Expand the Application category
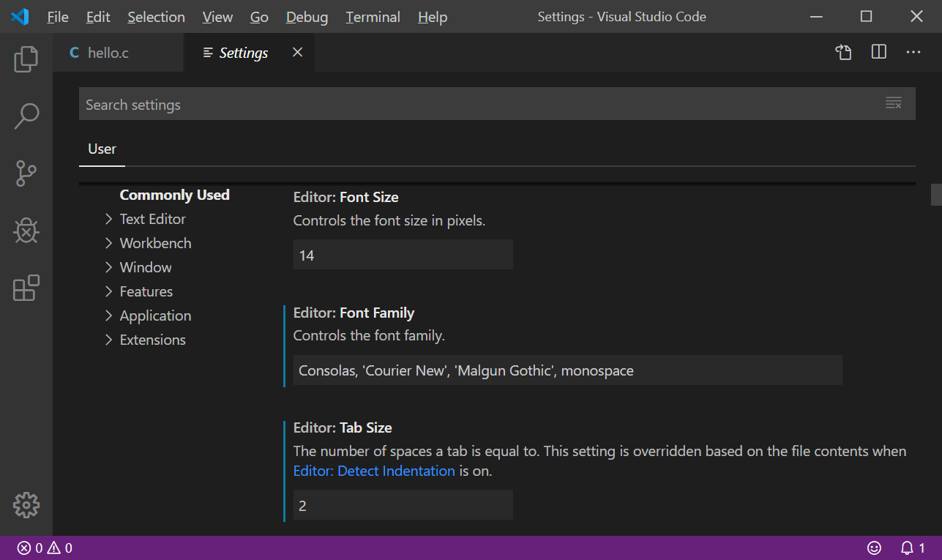The height and width of the screenshot is (560, 942). coord(148,316)
